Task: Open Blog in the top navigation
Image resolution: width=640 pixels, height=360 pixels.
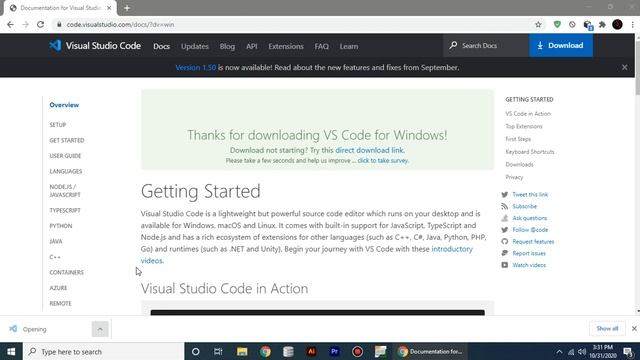Action: 227,47
